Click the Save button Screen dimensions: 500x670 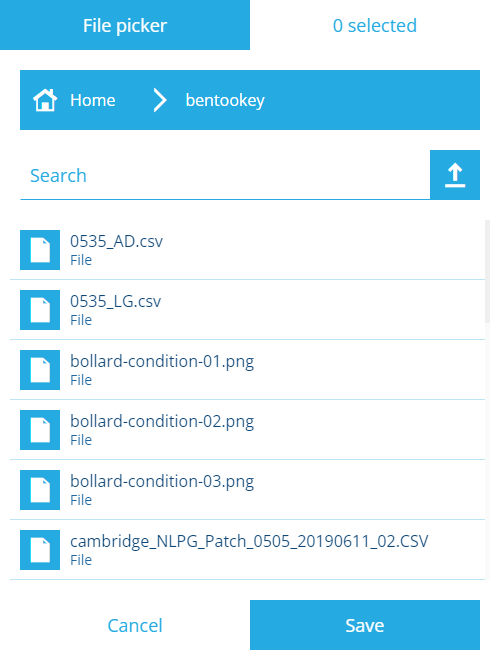pyautogui.click(x=365, y=625)
